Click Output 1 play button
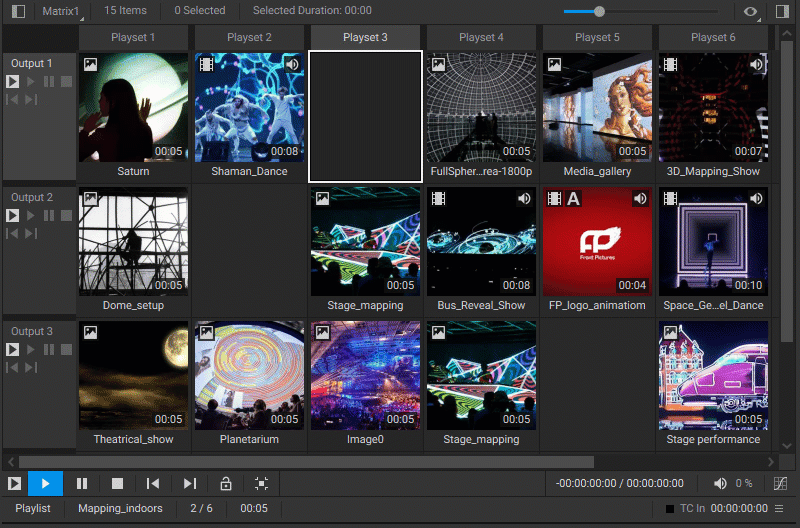 pyautogui.click(x=31, y=82)
